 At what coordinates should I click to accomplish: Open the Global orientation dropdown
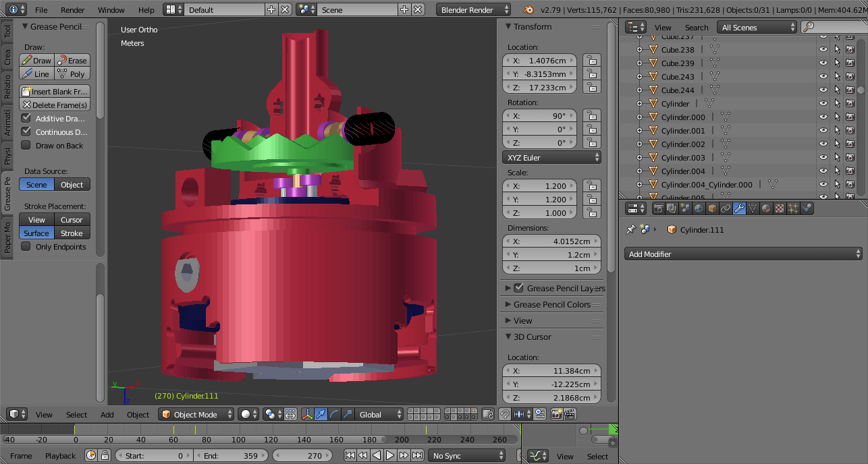coord(380,414)
